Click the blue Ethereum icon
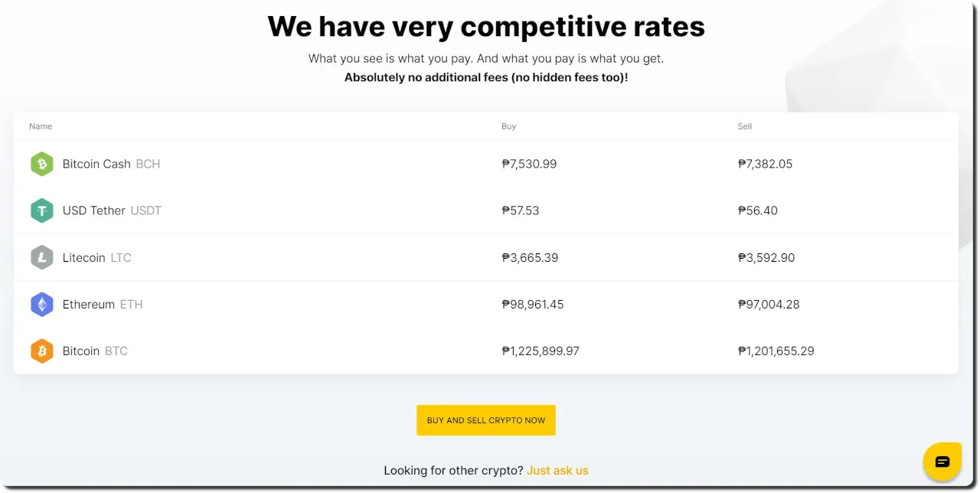This screenshot has width=980, height=493. pos(41,304)
